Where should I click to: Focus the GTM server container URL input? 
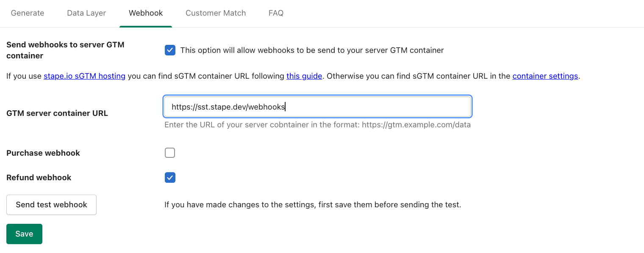[x=317, y=107]
